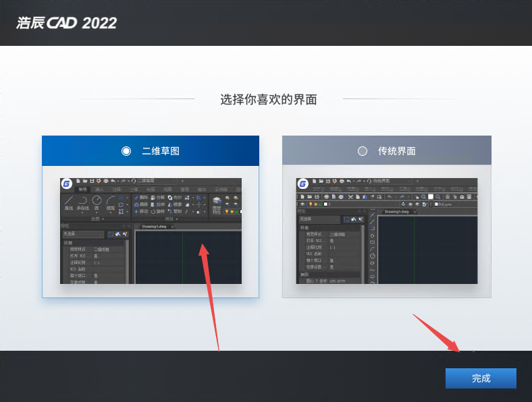Open 图层特性 layer properties in 二维草图 preview
The image size is (532, 402).
217,204
